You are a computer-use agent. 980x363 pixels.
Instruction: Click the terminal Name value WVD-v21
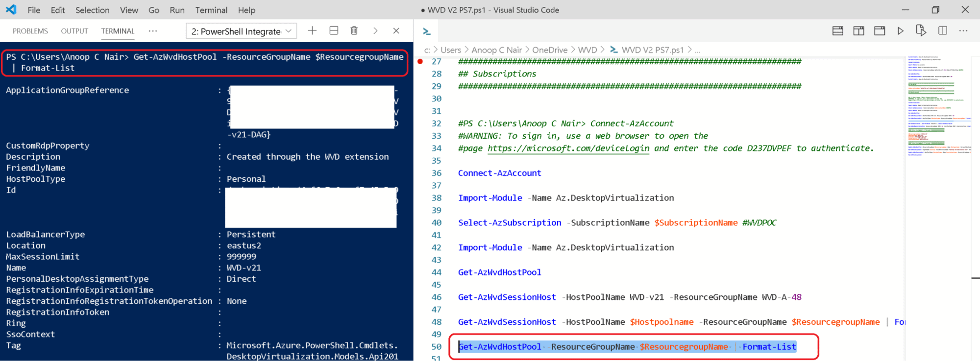244,267
